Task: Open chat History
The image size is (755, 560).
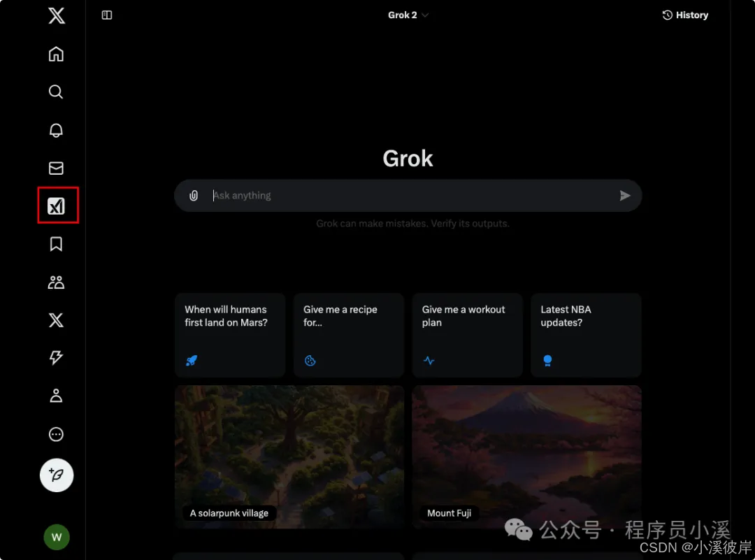Action: point(685,15)
